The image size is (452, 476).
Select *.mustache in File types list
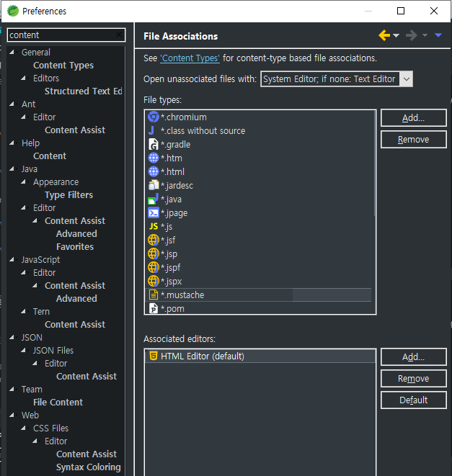259,295
